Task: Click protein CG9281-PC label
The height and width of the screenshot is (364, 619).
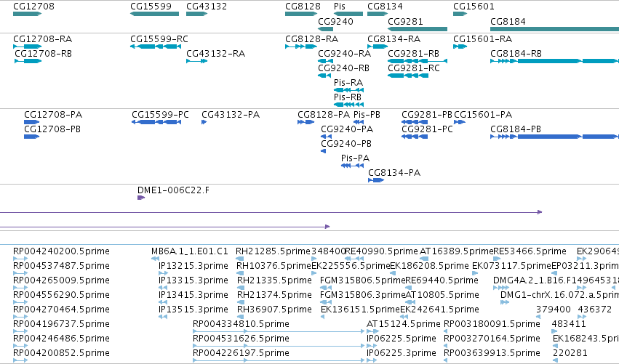Action: click(x=427, y=129)
